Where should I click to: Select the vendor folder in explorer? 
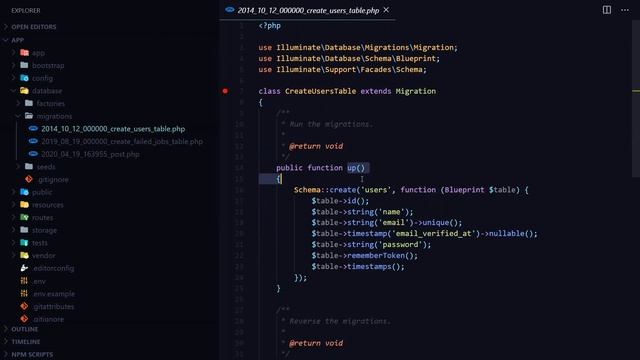click(x=44, y=255)
